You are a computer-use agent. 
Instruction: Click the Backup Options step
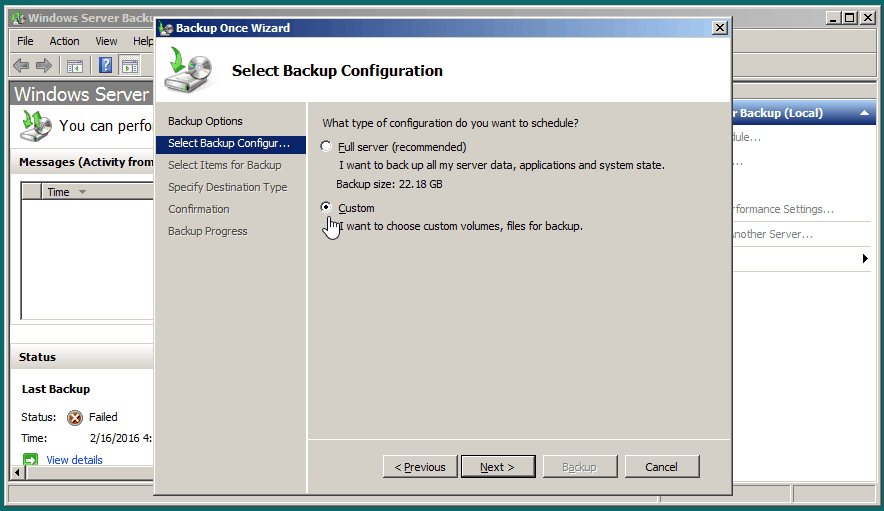[x=205, y=121]
